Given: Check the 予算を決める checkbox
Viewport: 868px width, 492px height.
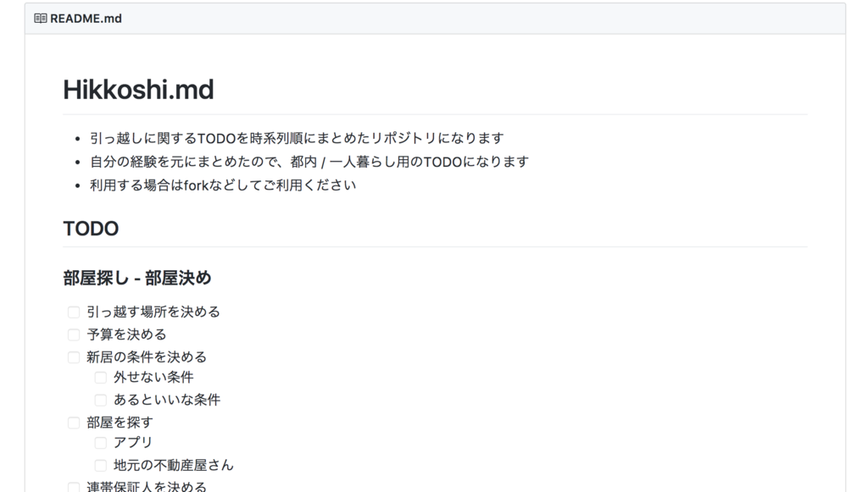Looking at the screenshot, I should (73, 334).
